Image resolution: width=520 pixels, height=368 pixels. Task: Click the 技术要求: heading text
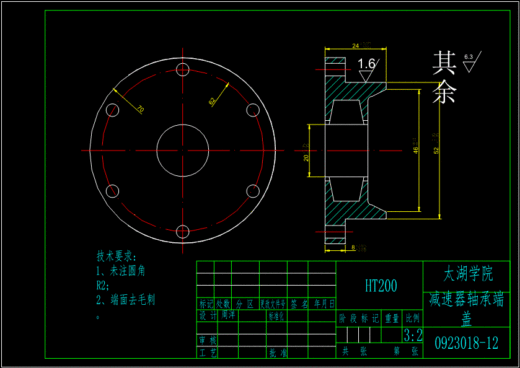coord(116,256)
